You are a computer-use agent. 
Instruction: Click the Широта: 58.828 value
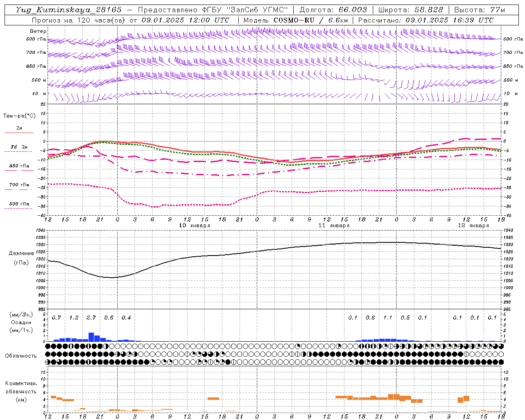411,10
